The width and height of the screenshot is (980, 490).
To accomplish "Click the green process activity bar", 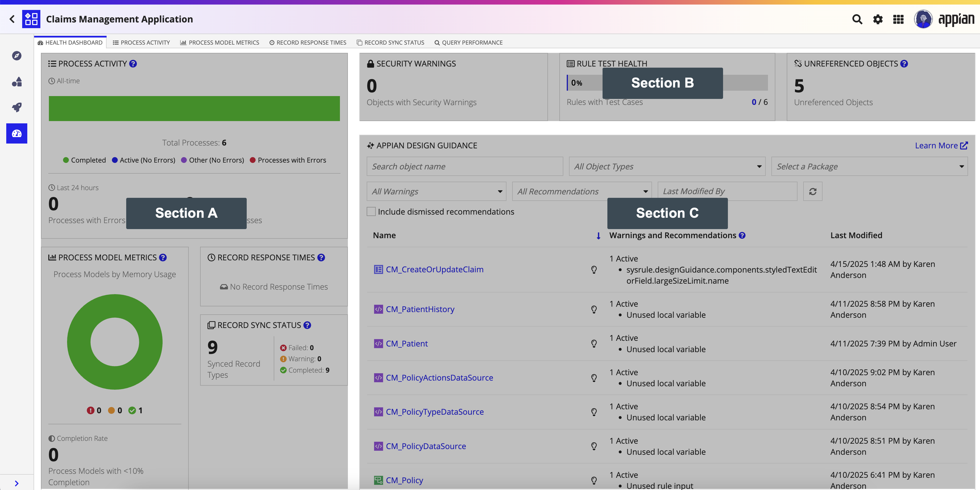I will pos(194,108).
